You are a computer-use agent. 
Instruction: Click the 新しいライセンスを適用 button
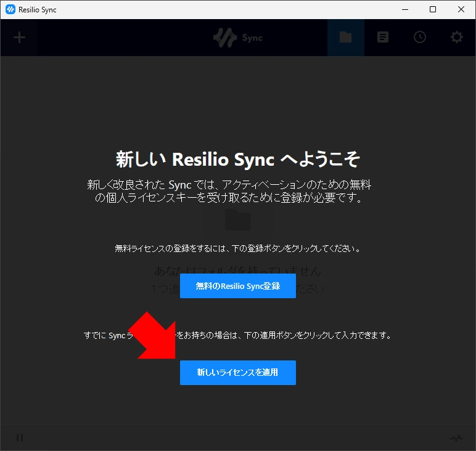click(238, 373)
